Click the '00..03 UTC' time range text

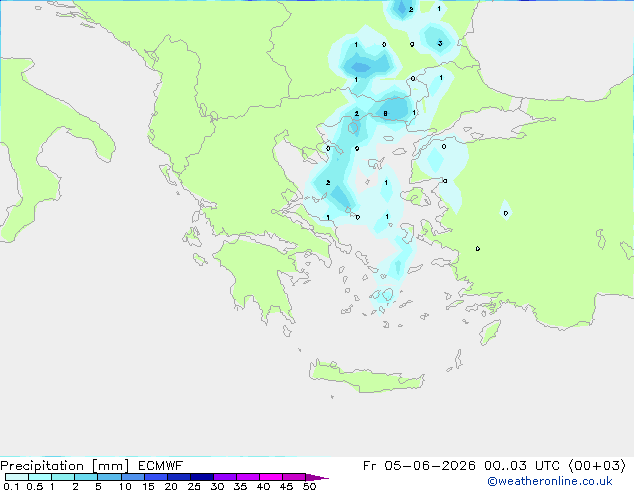click(522, 466)
